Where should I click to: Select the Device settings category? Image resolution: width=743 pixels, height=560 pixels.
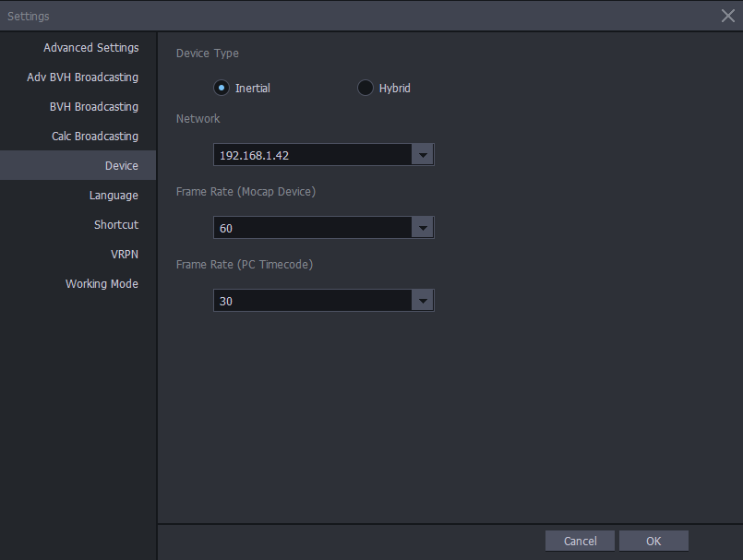(x=78, y=165)
